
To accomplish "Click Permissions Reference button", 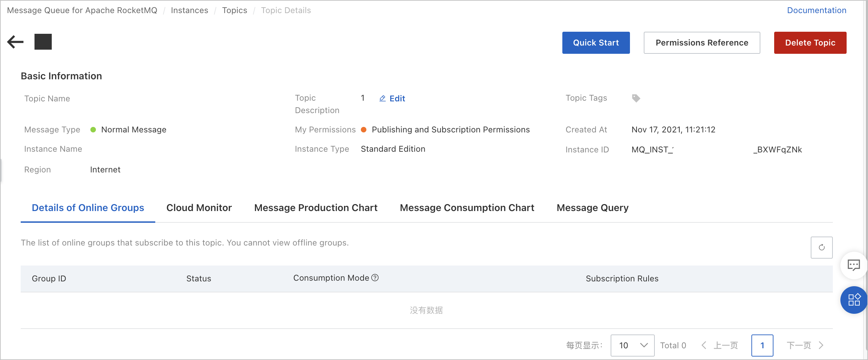I will (x=702, y=43).
